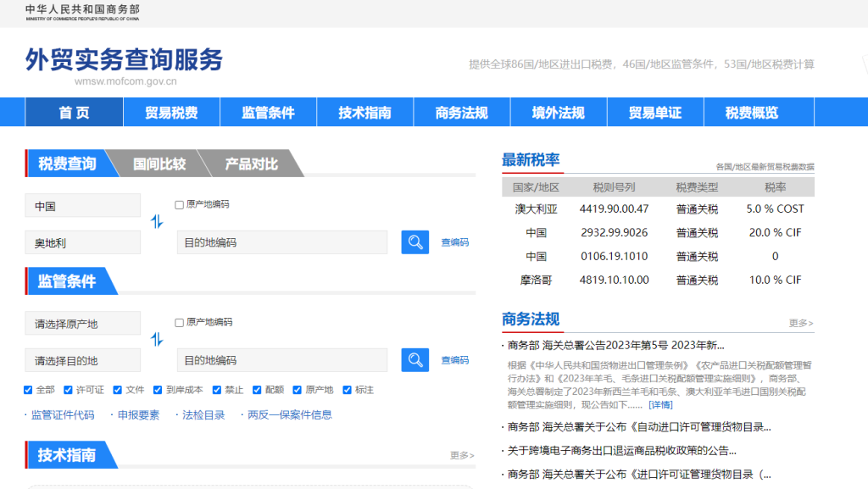868x489 pixels.
Task: Swap origin and destination in 税费查询
Action: [157, 222]
